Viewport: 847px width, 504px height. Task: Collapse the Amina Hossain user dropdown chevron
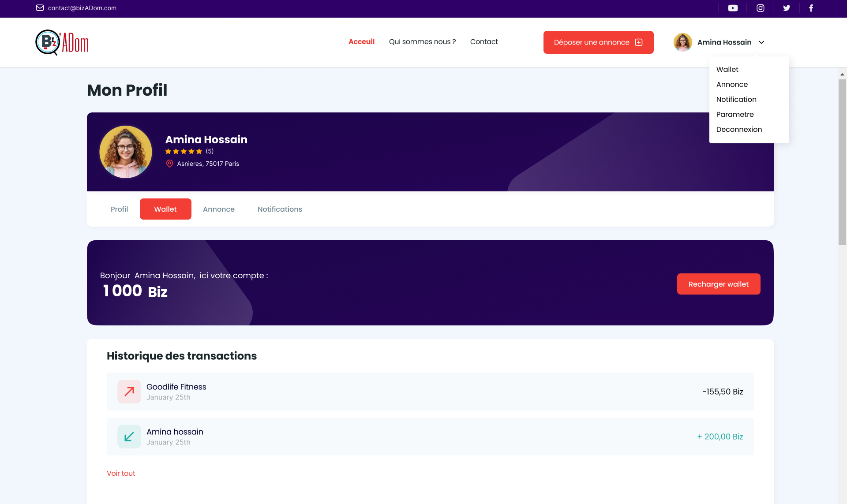pos(761,42)
